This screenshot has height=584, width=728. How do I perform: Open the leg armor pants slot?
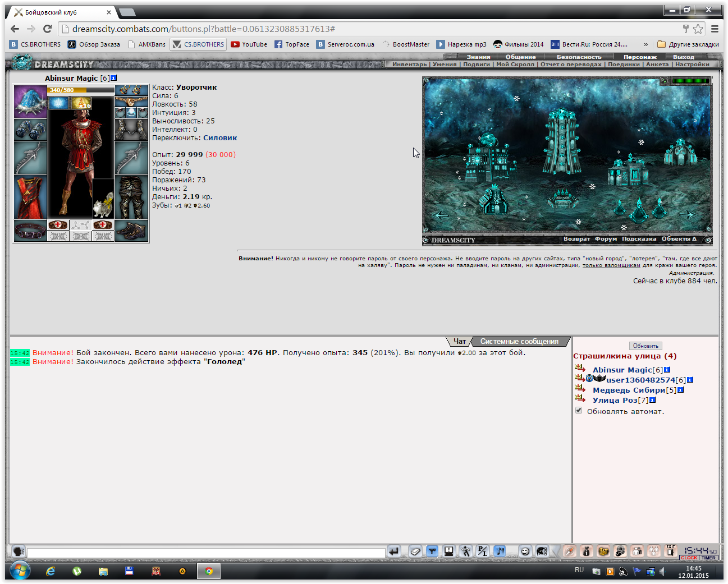coord(131,197)
